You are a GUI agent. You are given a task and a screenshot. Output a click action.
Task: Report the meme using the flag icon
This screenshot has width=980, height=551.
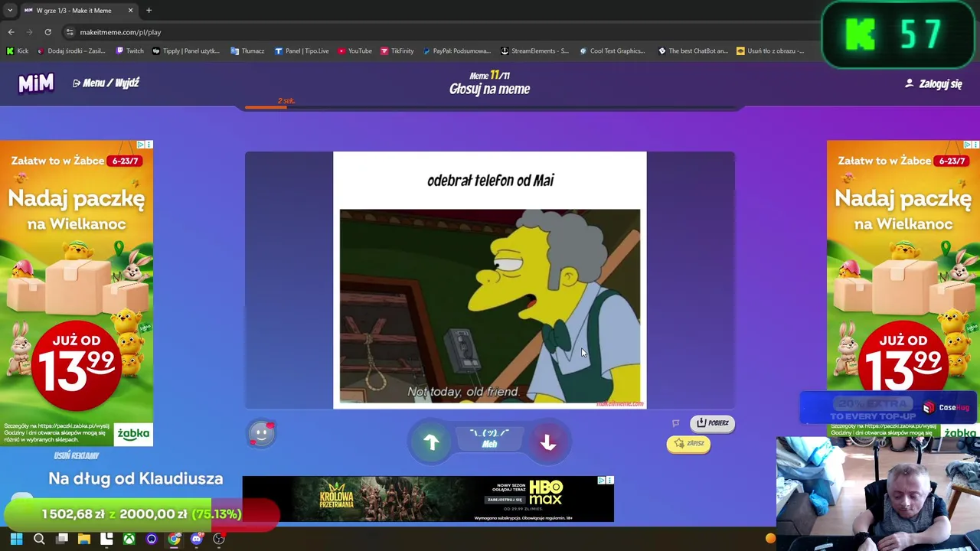(675, 423)
